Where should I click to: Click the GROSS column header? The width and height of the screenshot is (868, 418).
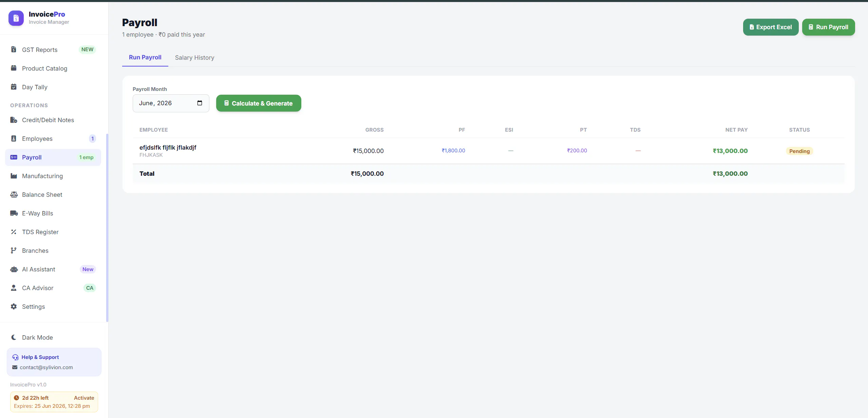tap(374, 130)
